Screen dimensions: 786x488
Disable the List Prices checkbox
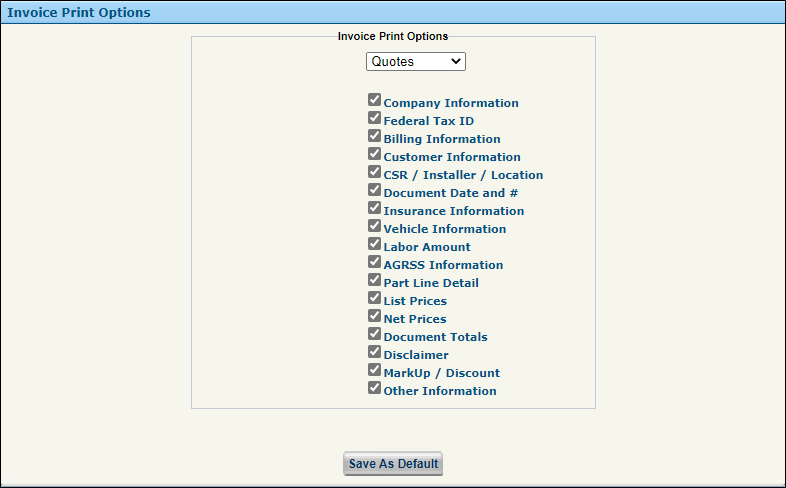[x=374, y=298]
